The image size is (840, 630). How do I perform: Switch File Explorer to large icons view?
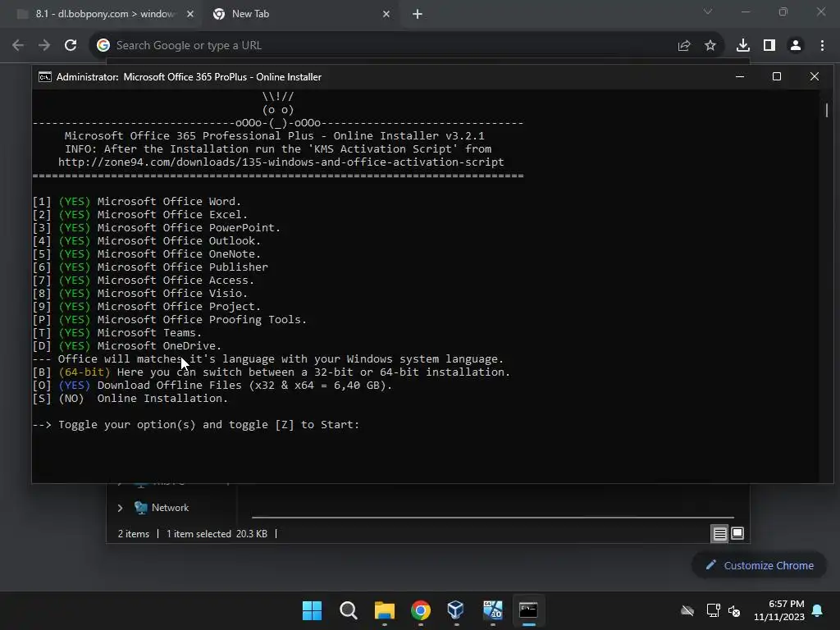coord(737,533)
